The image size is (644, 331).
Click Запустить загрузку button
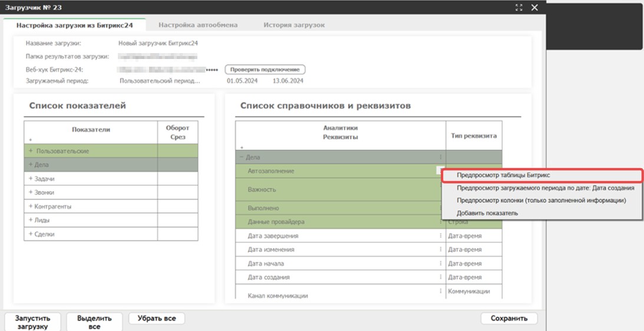point(33,322)
